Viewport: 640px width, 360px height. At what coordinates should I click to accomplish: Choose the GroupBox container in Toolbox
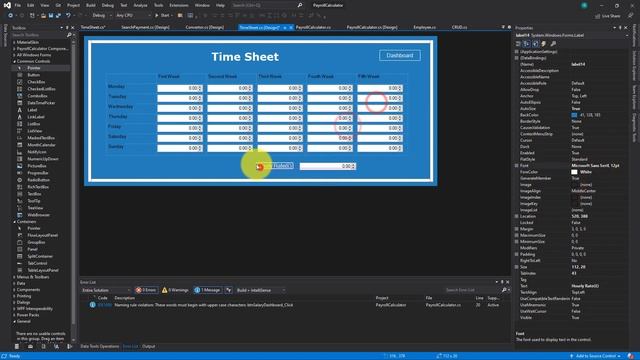click(x=36, y=242)
